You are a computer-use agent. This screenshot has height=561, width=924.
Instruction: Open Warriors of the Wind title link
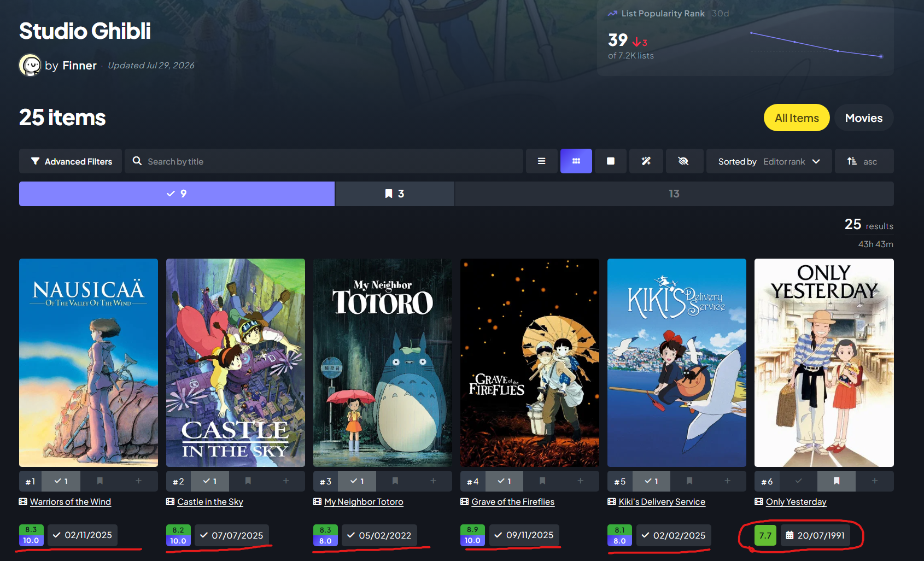[71, 501]
